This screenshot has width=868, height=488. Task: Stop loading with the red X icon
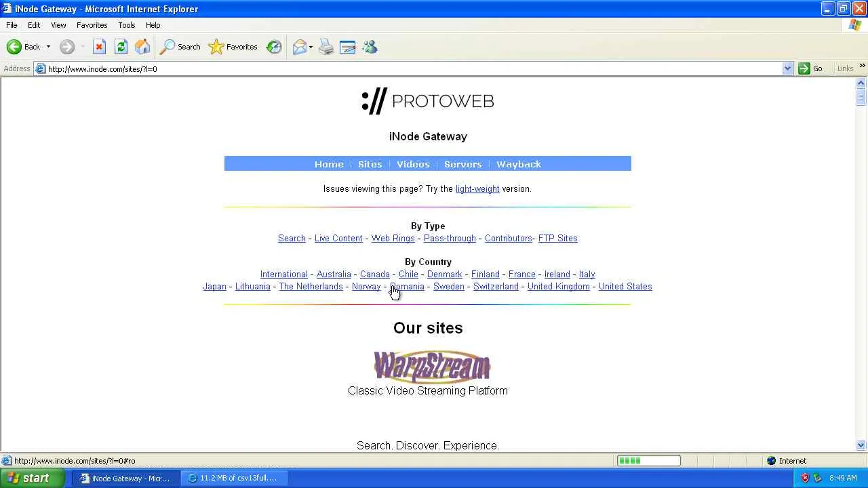click(99, 47)
